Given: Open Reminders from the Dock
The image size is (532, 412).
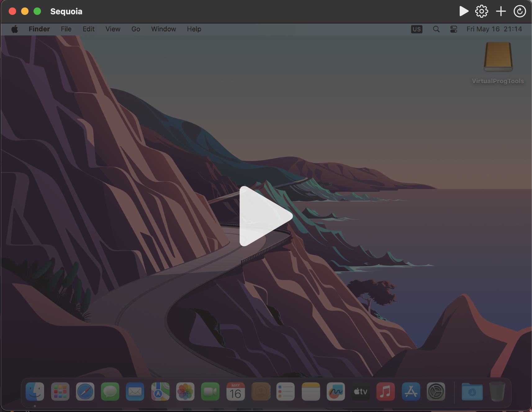Looking at the screenshot, I should (x=286, y=391).
